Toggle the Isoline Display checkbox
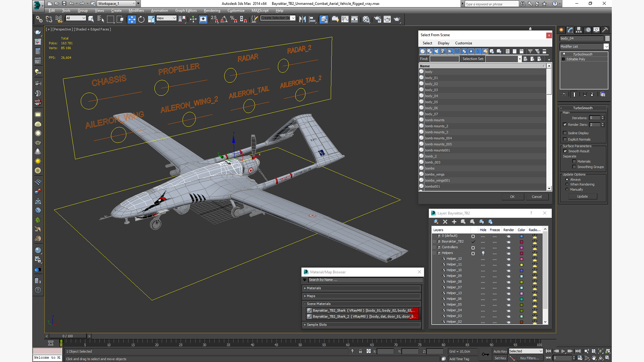Screen dimensions: 644x362 pyautogui.click(x=565, y=133)
